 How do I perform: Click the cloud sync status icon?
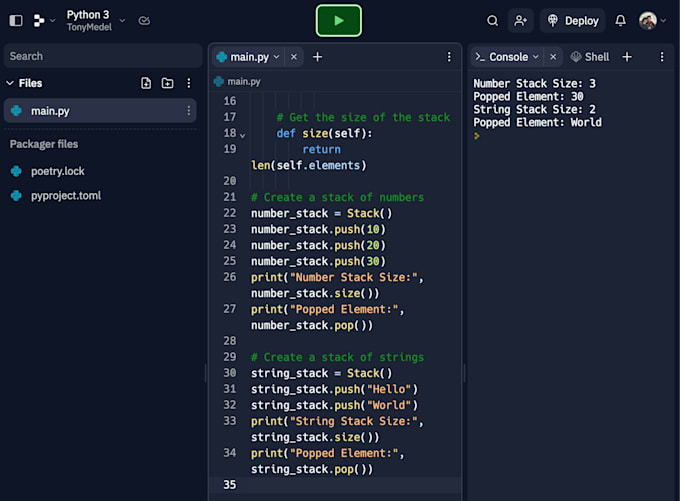[144, 20]
